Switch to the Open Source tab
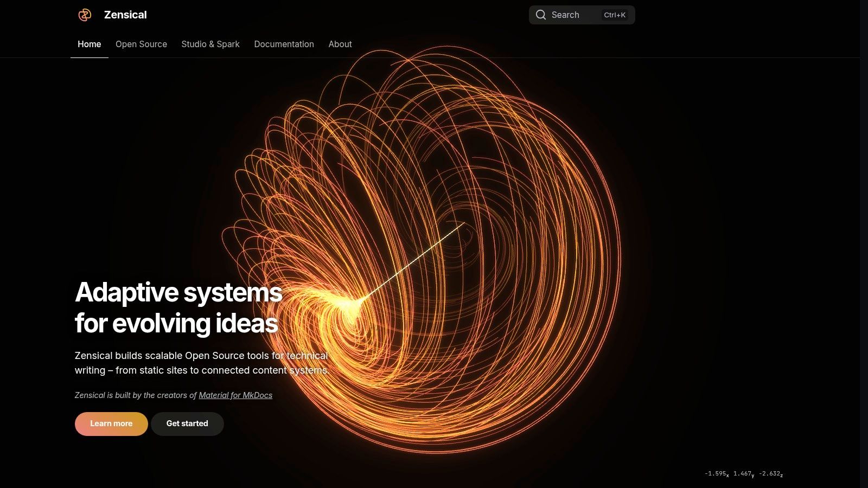Screen dimensions: 868x488 pyautogui.click(x=141, y=44)
